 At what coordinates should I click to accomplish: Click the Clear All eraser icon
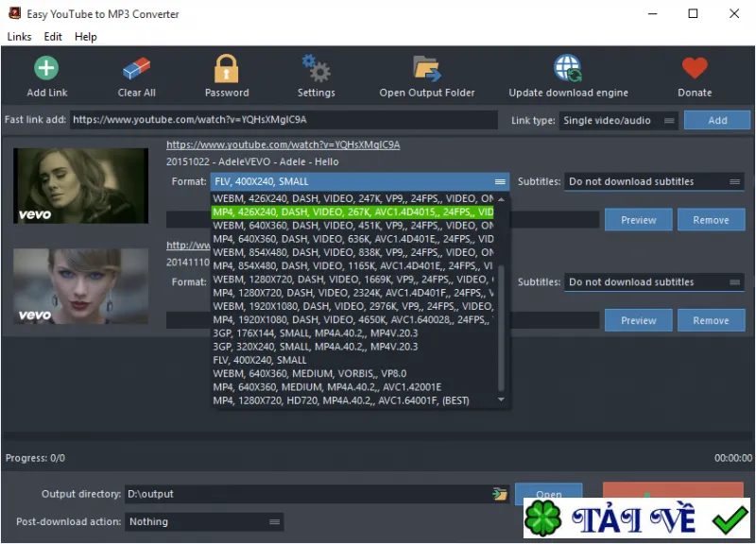point(136,68)
